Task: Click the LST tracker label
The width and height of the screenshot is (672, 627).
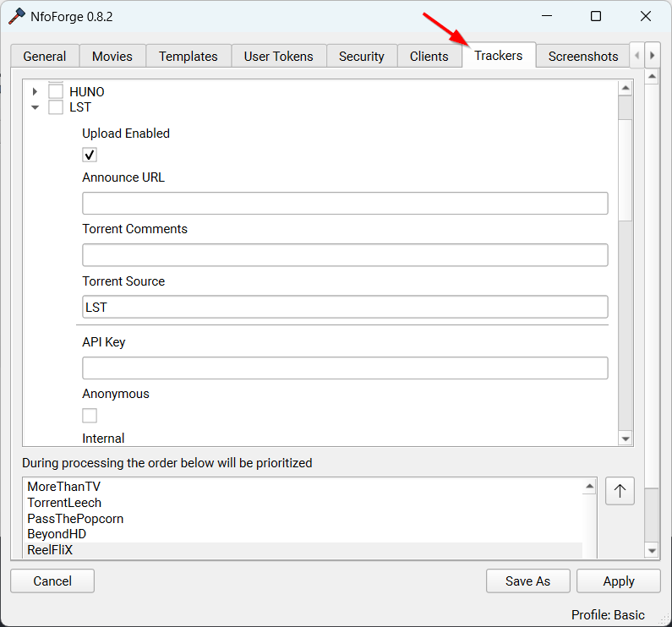Action: click(x=80, y=107)
